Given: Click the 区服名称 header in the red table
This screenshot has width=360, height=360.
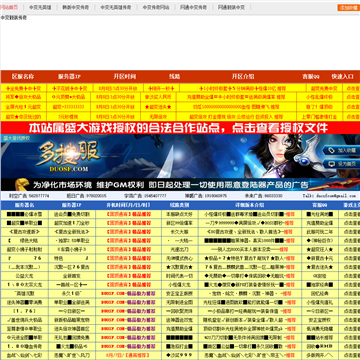Looking at the screenshot, I should [x=23, y=76].
